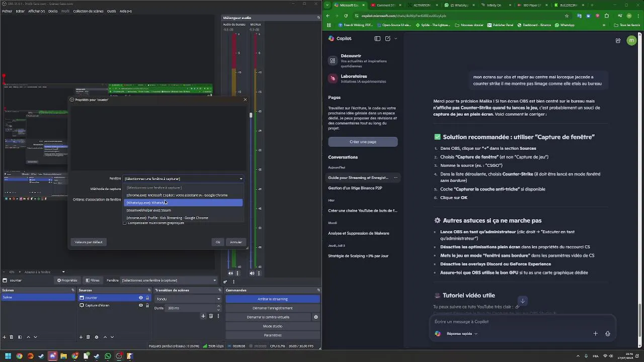Open Fondu transition dropdown

(x=188, y=299)
